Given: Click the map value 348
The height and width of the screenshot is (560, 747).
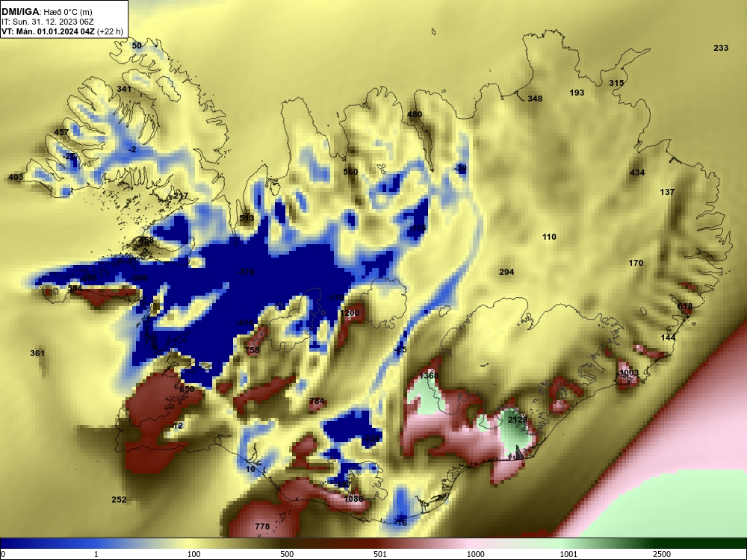Looking at the screenshot, I should pyautogui.click(x=535, y=99).
